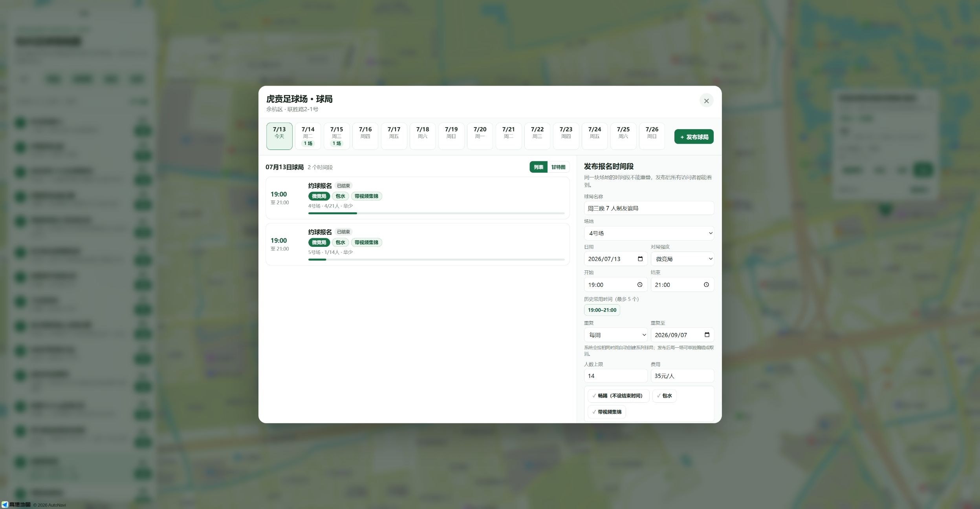Click the + 发布球局 button
The width and height of the screenshot is (980, 509).
[x=694, y=137]
